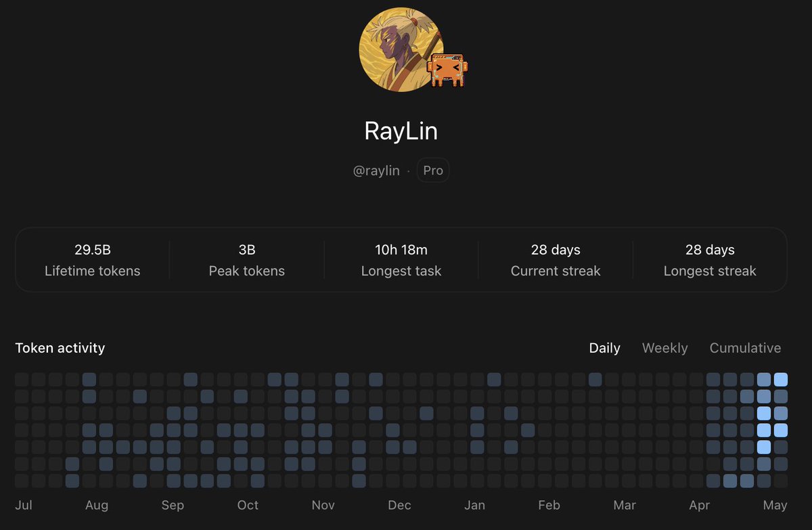Click the RayLin profile avatar picture

[401, 49]
